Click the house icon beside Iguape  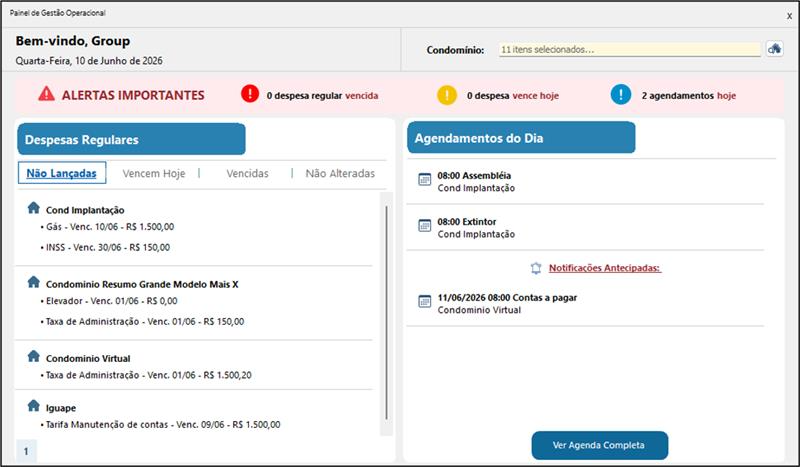[34, 405]
